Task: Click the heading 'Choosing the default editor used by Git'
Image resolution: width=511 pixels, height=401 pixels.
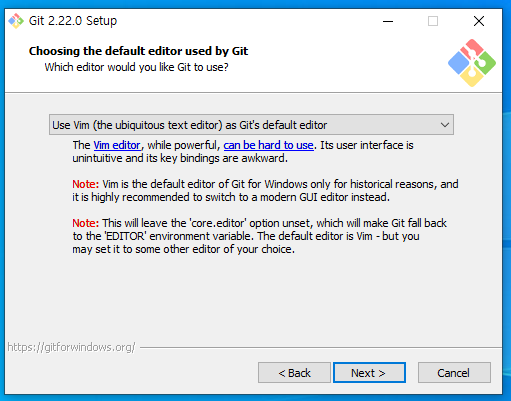Action: point(138,51)
